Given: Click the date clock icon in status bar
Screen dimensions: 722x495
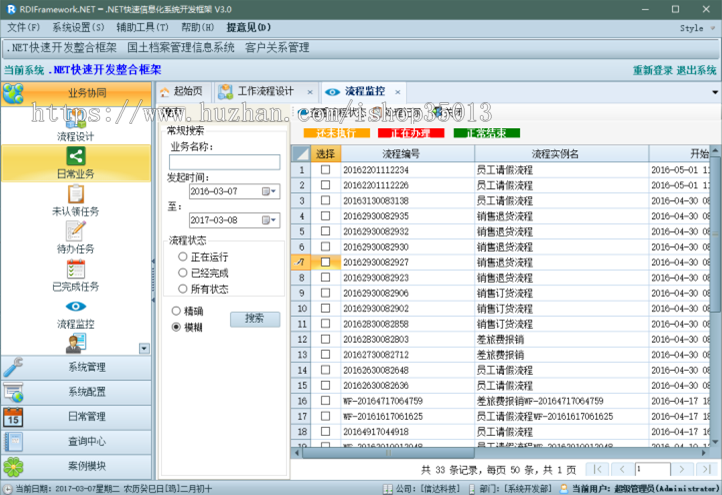Looking at the screenshot, I should pos(7,489).
